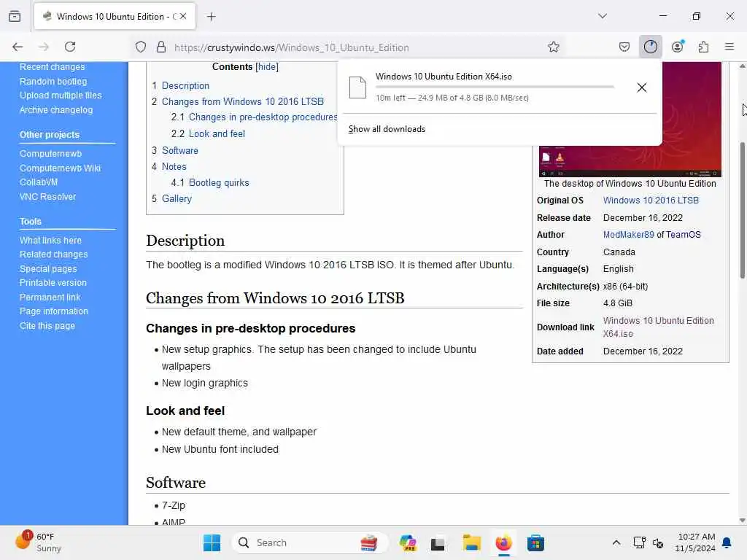Save page to Pocket
747x560 pixels.
[624, 47]
